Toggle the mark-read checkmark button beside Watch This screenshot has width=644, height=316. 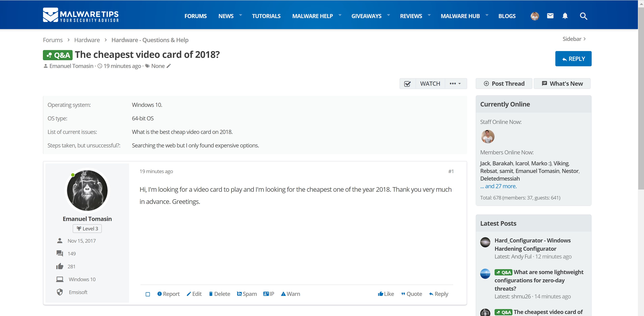pyautogui.click(x=407, y=84)
